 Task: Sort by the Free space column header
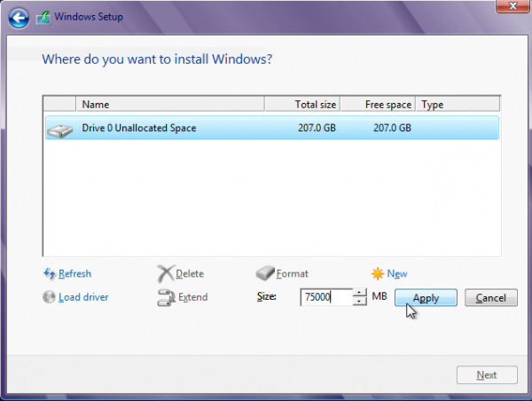[x=378, y=104]
